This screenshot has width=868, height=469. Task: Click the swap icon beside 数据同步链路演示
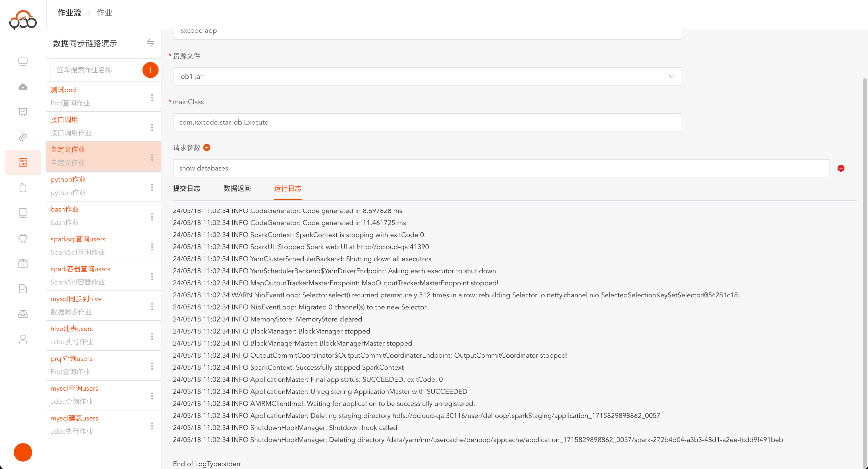pyautogui.click(x=150, y=43)
